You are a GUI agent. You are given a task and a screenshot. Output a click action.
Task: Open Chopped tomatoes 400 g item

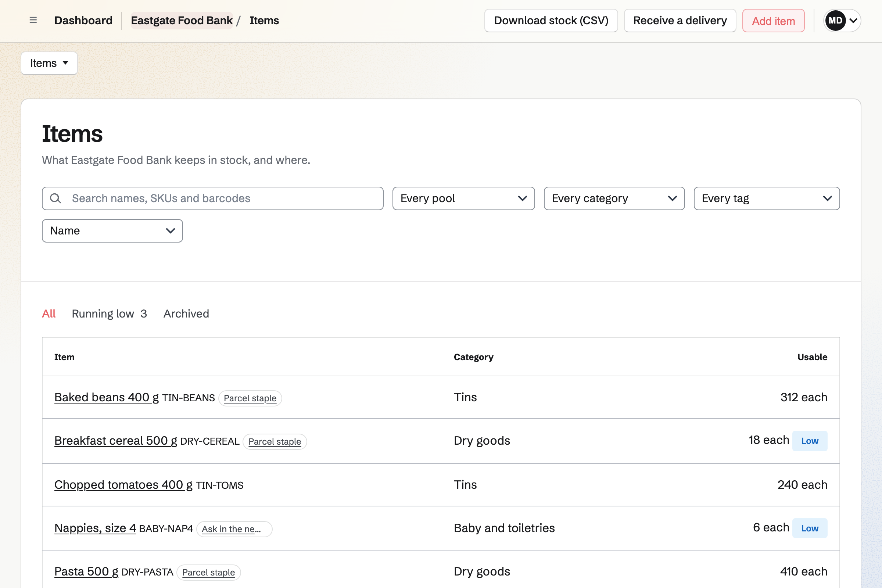pos(123,484)
